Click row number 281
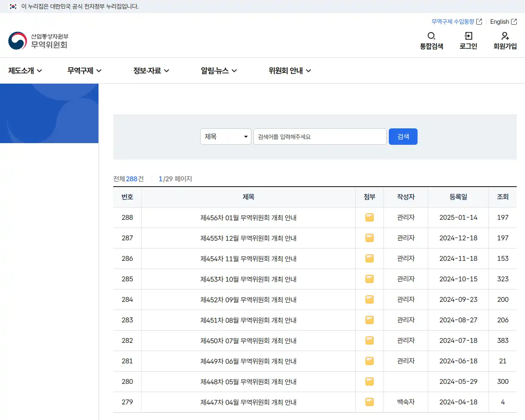 (127, 361)
